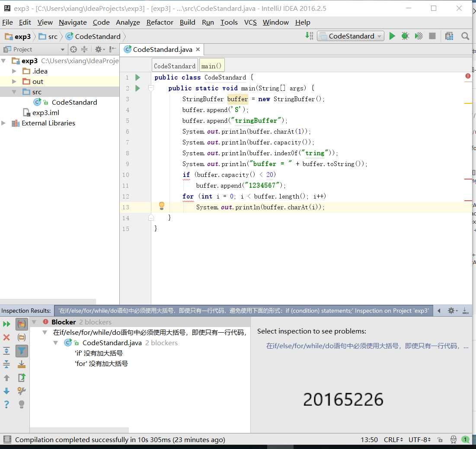Click the Search Everywhere magnifier icon

point(465,36)
